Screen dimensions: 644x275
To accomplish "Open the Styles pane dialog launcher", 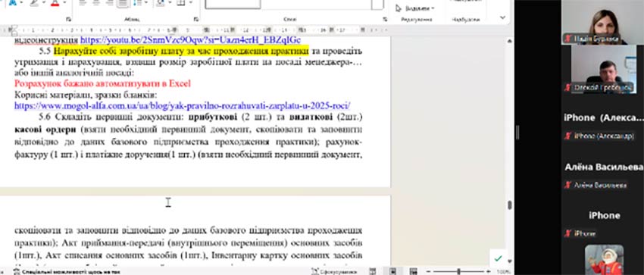I will coord(385,19).
